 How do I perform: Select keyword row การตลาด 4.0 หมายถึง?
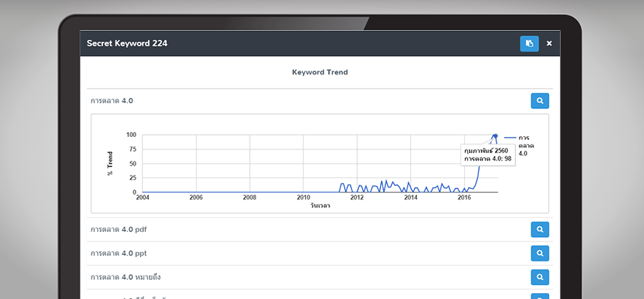[320, 277]
